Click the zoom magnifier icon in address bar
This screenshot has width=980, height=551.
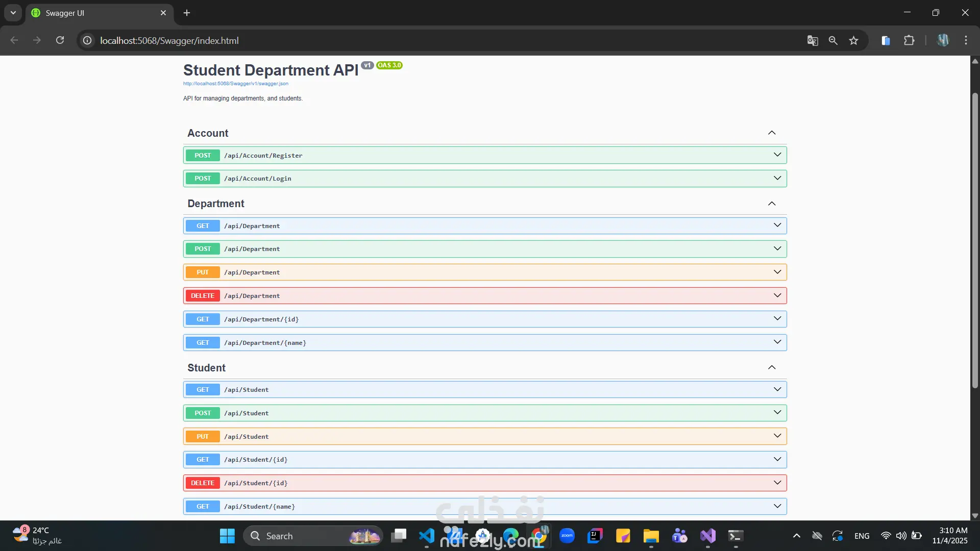833,40
